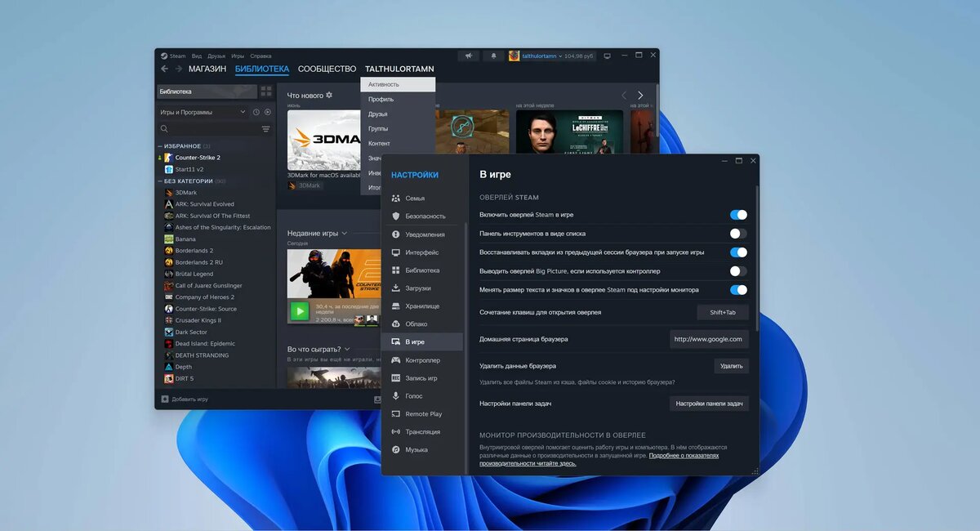Click the http://www.google.com home page field
Screen dimensions: 980x531
(709, 339)
